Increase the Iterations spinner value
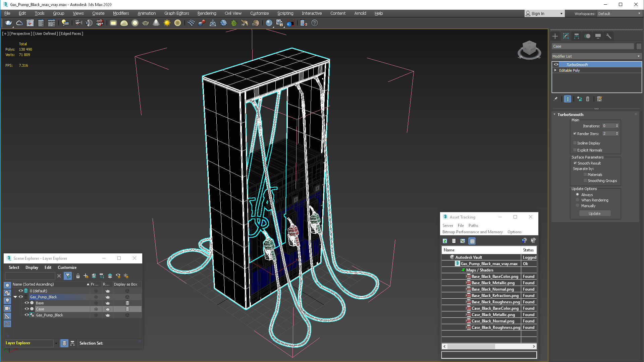 point(617,125)
